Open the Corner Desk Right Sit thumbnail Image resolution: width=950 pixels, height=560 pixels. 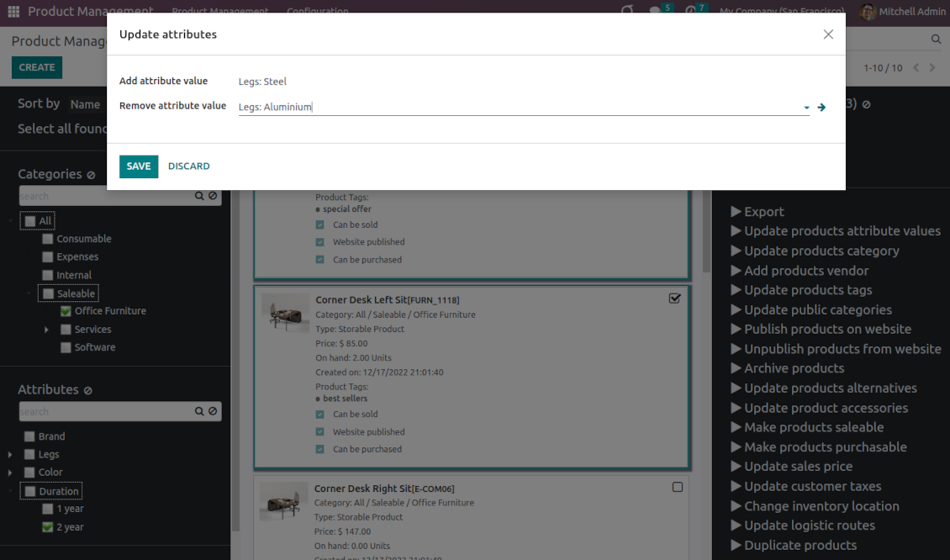(x=283, y=501)
